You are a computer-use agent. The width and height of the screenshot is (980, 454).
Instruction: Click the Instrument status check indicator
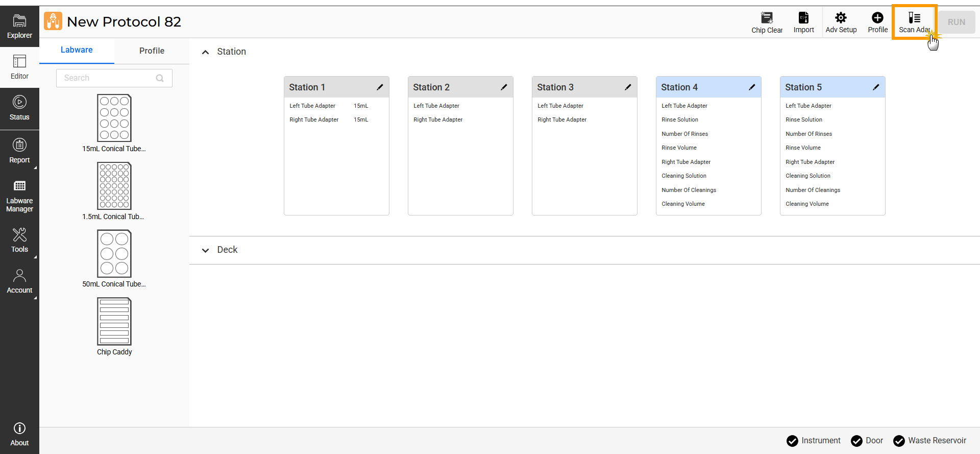[x=792, y=441]
